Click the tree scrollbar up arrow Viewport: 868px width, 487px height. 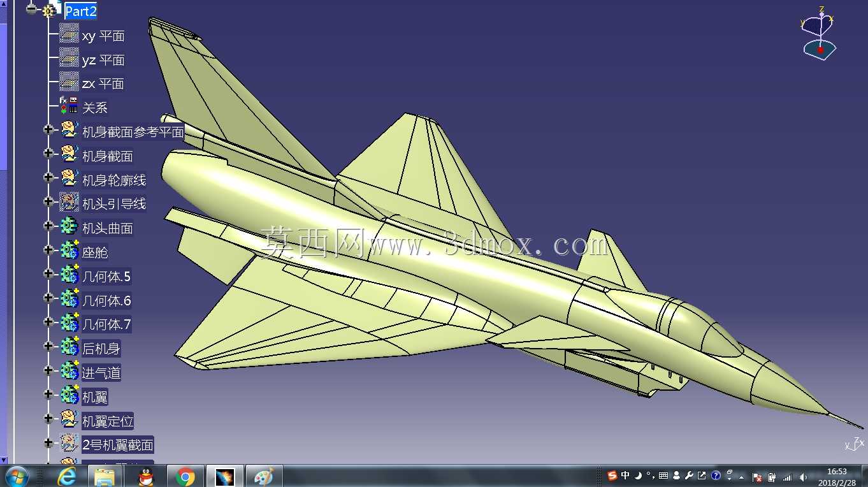click(x=3, y=3)
